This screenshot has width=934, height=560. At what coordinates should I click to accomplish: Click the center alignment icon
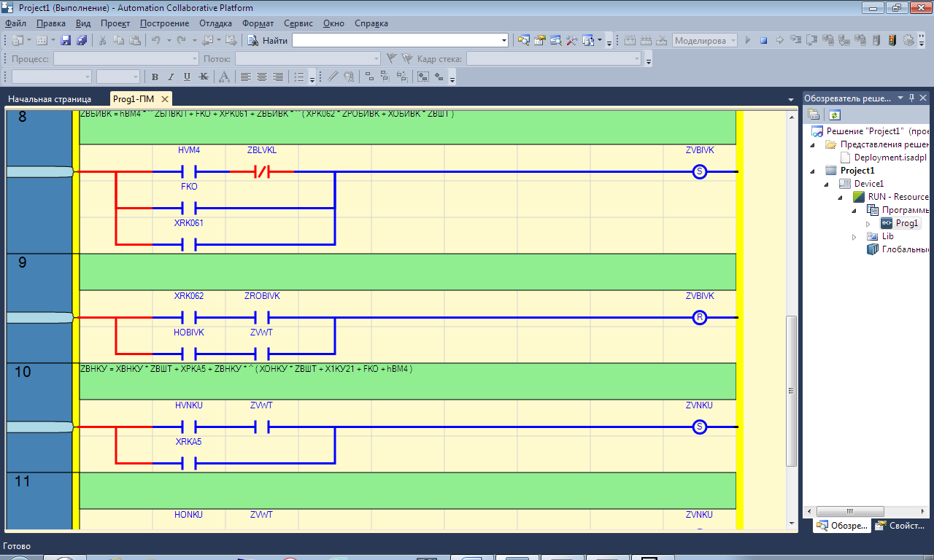coord(261,77)
